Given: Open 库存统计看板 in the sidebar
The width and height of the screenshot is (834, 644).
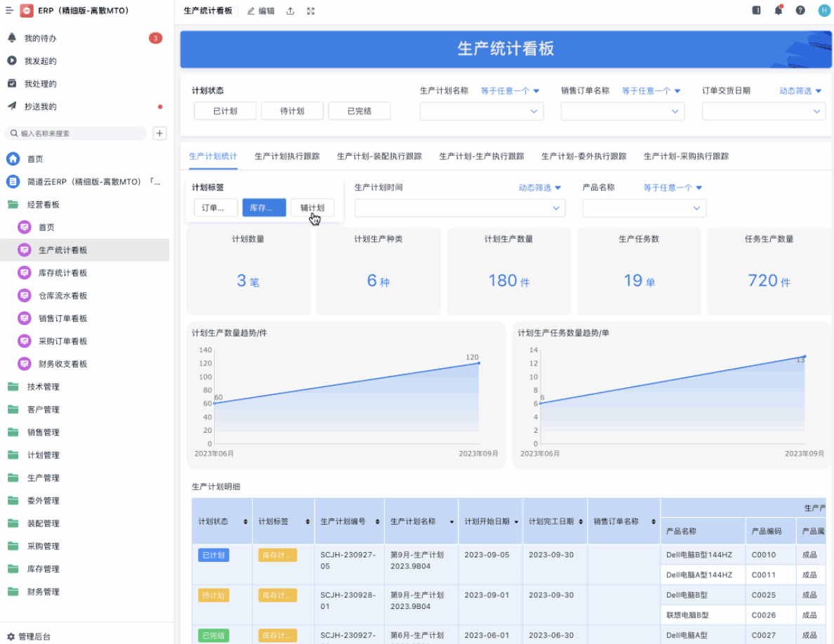Looking at the screenshot, I should pyautogui.click(x=62, y=273).
